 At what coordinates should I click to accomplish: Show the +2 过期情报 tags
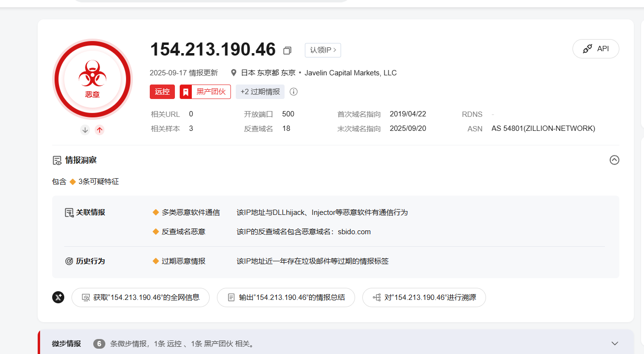(x=260, y=92)
